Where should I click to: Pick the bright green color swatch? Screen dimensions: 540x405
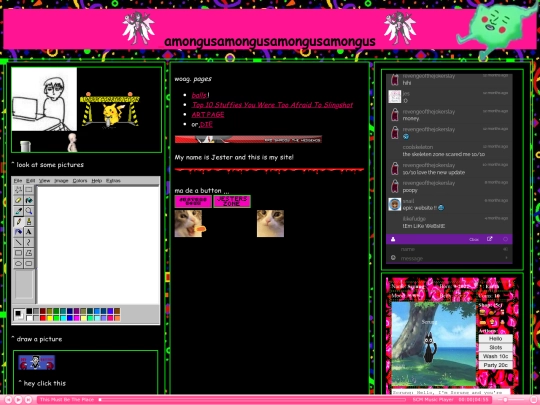[56, 318]
